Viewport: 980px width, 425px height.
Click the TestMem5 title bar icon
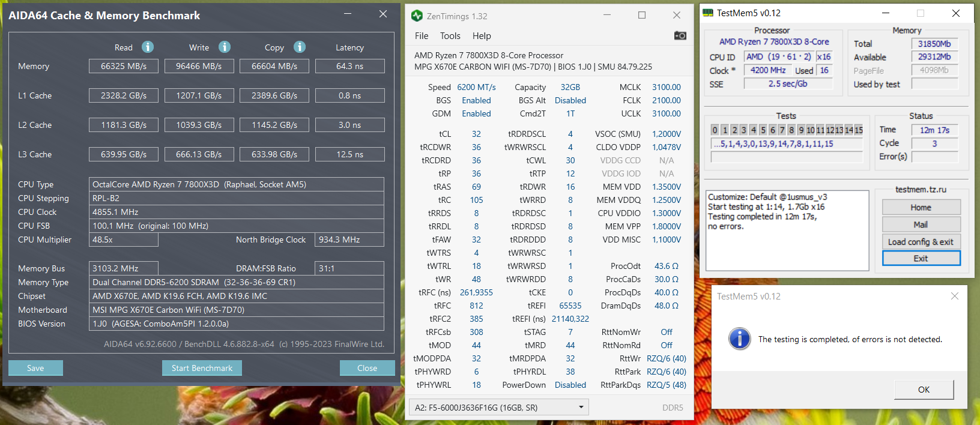tap(708, 13)
